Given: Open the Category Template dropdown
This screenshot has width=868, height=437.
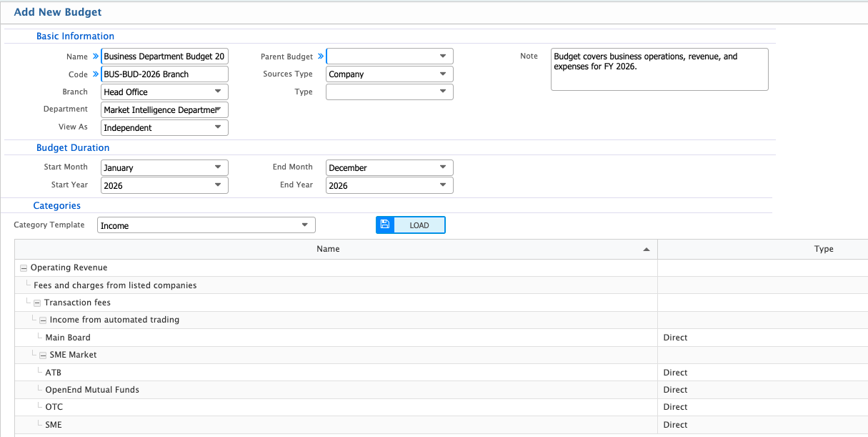Looking at the screenshot, I should point(306,225).
